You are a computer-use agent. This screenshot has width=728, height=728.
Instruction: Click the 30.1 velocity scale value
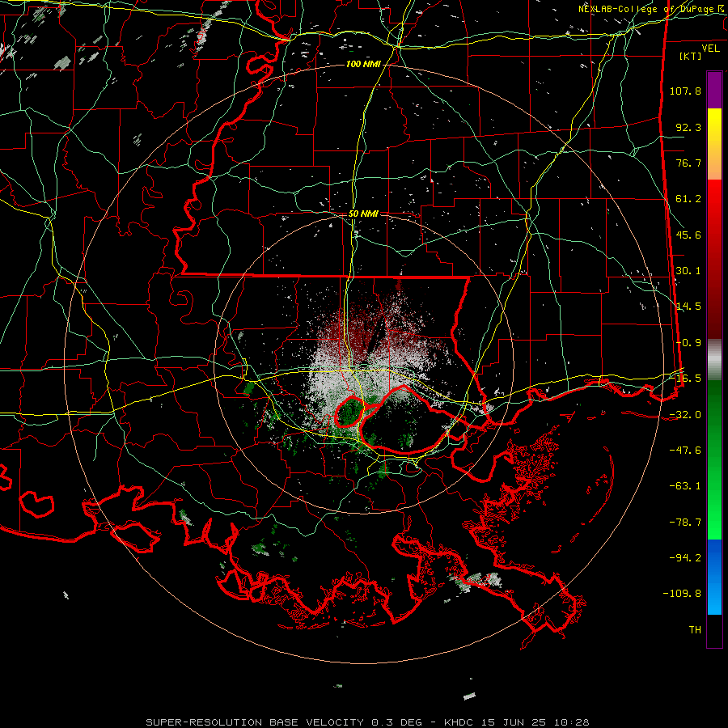[x=688, y=271]
